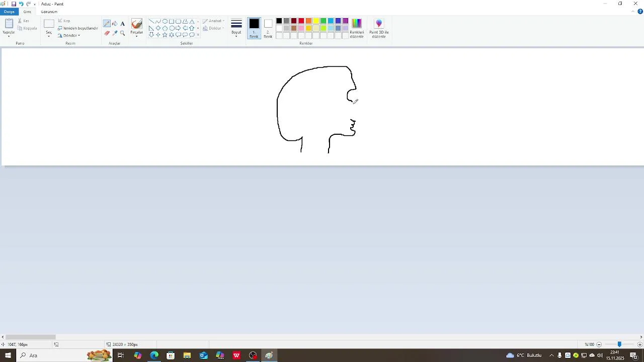
Task: Select 1. Renk foreground color
Action: (x=254, y=29)
